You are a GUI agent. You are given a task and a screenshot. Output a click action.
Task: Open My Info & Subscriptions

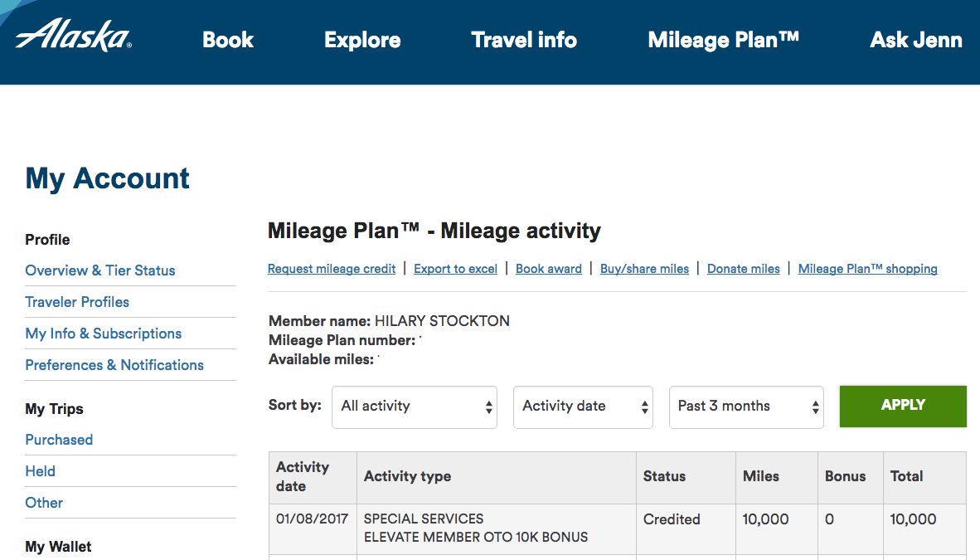click(x=103, y=334)
